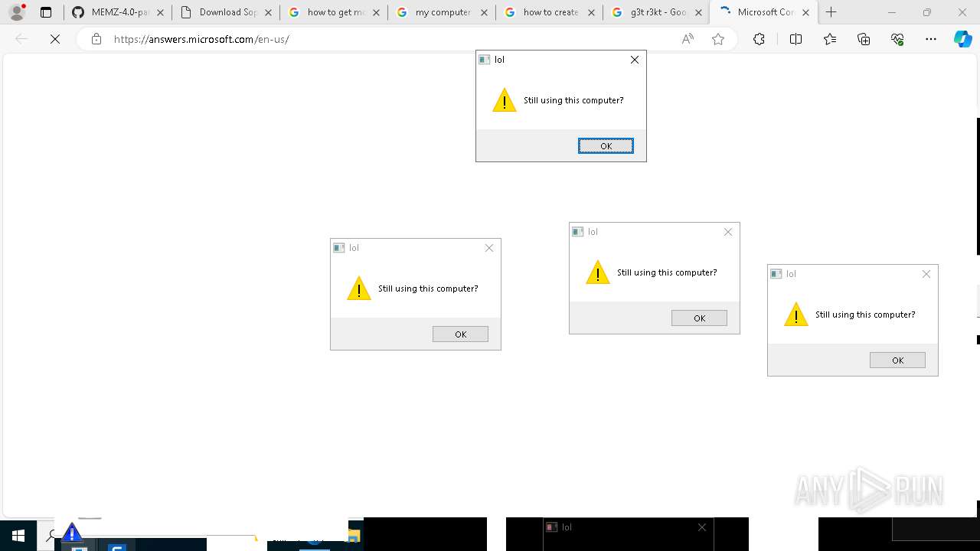
Task: Close the 'g3t r3kt' tab
Action: tap(698, 12)
